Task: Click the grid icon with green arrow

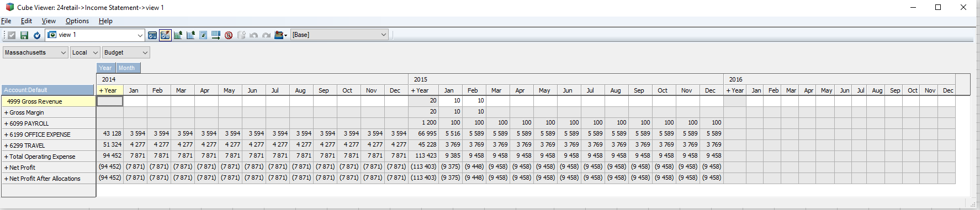Action: point(216,35)
